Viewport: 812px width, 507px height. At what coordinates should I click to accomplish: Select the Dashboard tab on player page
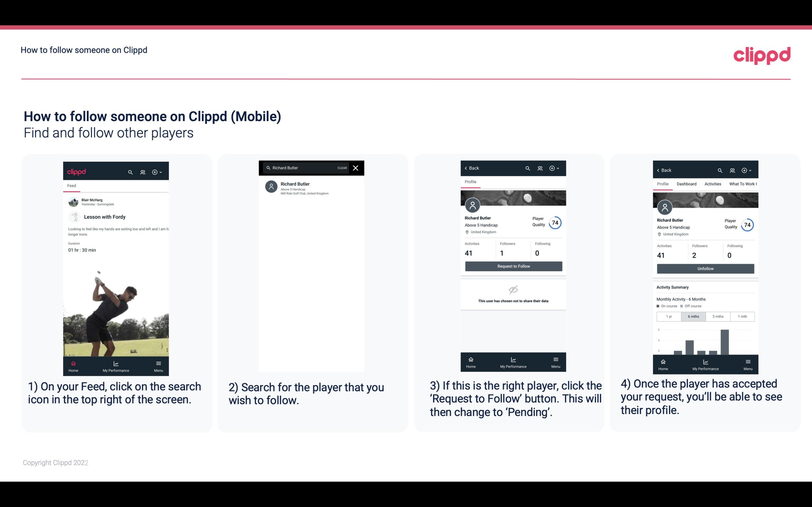[687, 184]
